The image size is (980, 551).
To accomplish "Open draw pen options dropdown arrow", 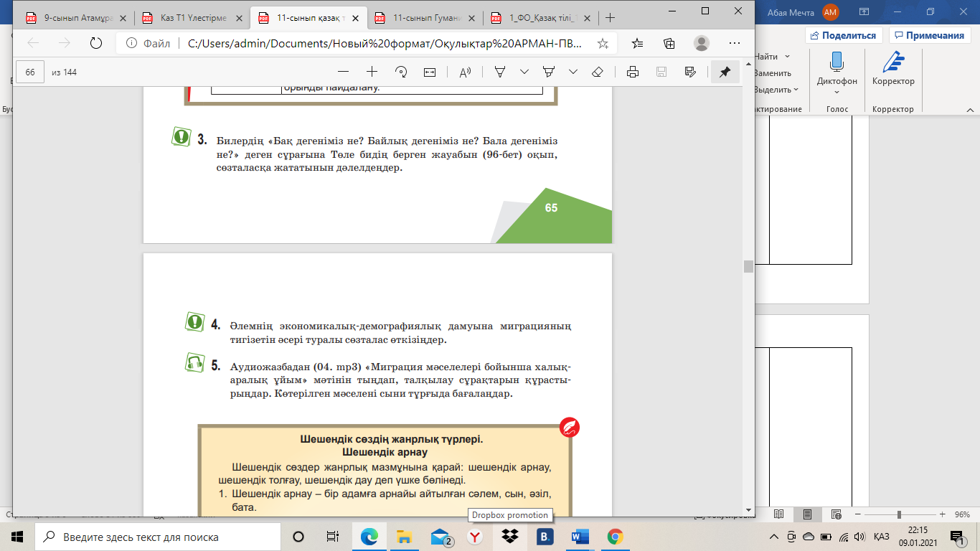I will click(x=524, y=72).
